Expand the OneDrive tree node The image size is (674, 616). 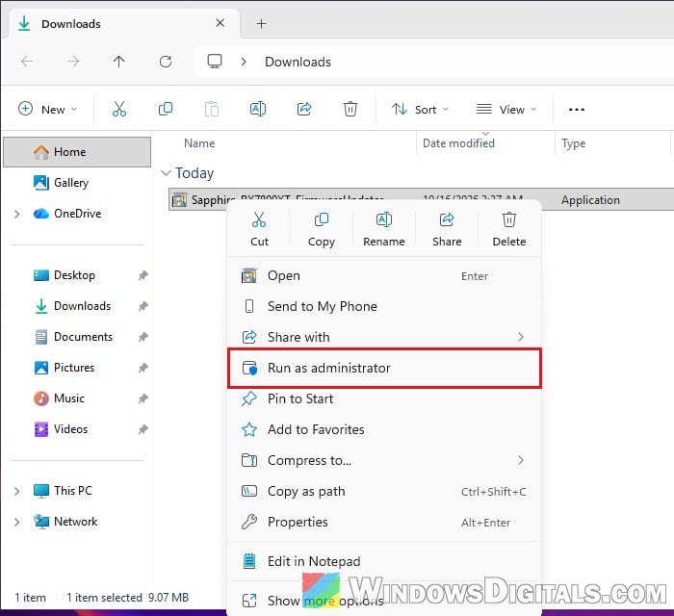[16, 214]
